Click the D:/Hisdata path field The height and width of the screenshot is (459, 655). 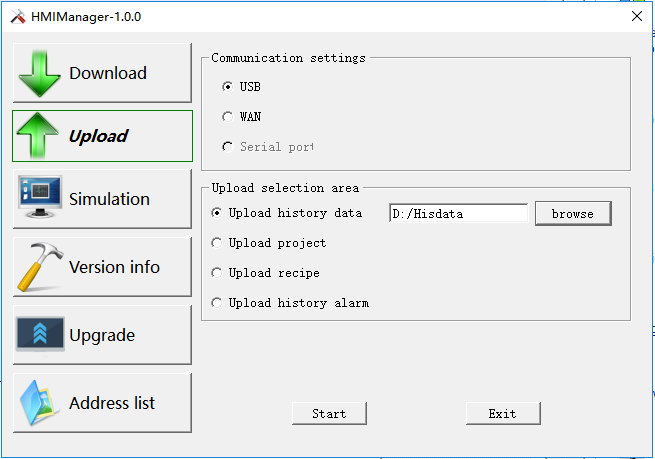[x=459, y=213]
